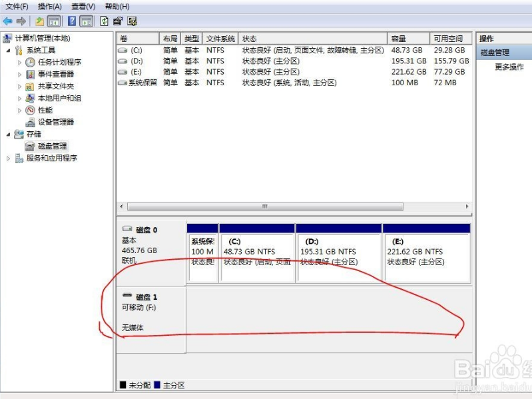
Task: Click the up one level folder icon
Action: [40, 21]
